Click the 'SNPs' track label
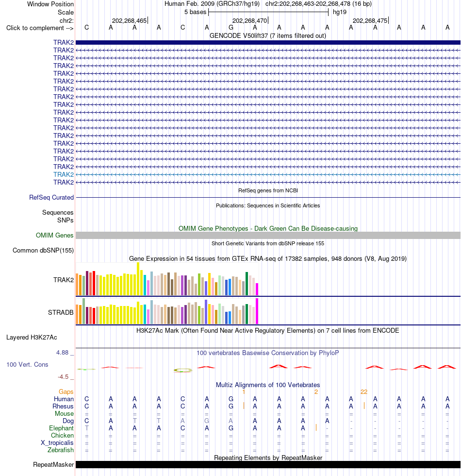The height and width of the screenshot is (476, 461). pyautogui.click(x=65, y=220)
